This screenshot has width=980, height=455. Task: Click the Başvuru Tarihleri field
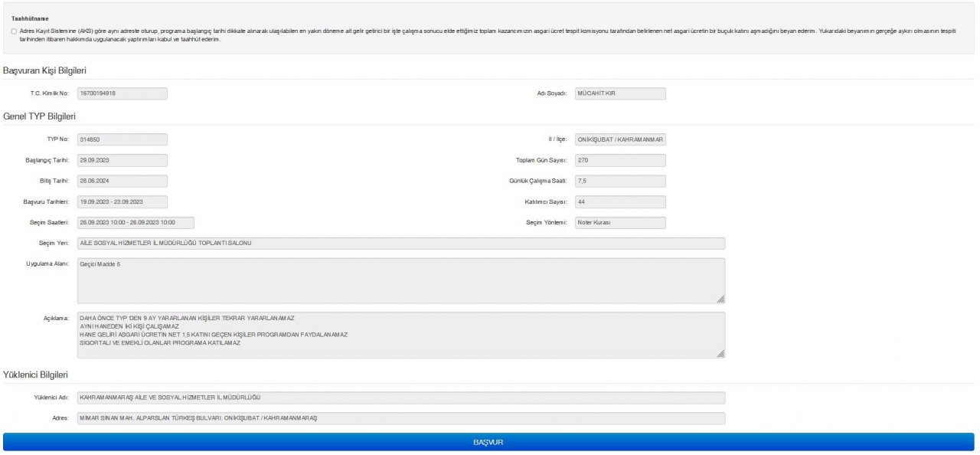[x=122, y=202]
